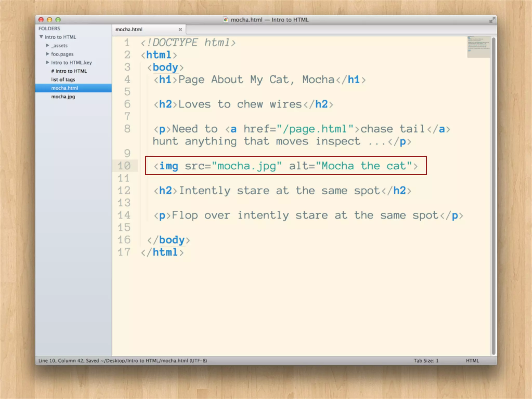This screenshot has width=532, height=399.
Task: Switch to the mocha.html tab
Action: pos(129,30)
